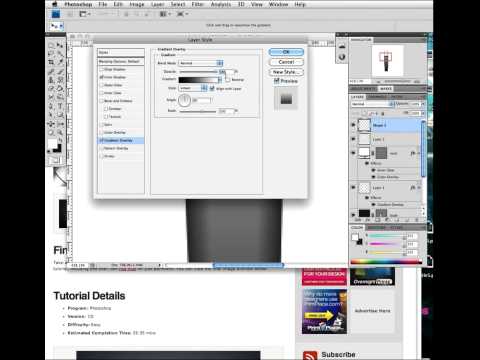Select the Zoom tool in toolbox

(60, 132)
